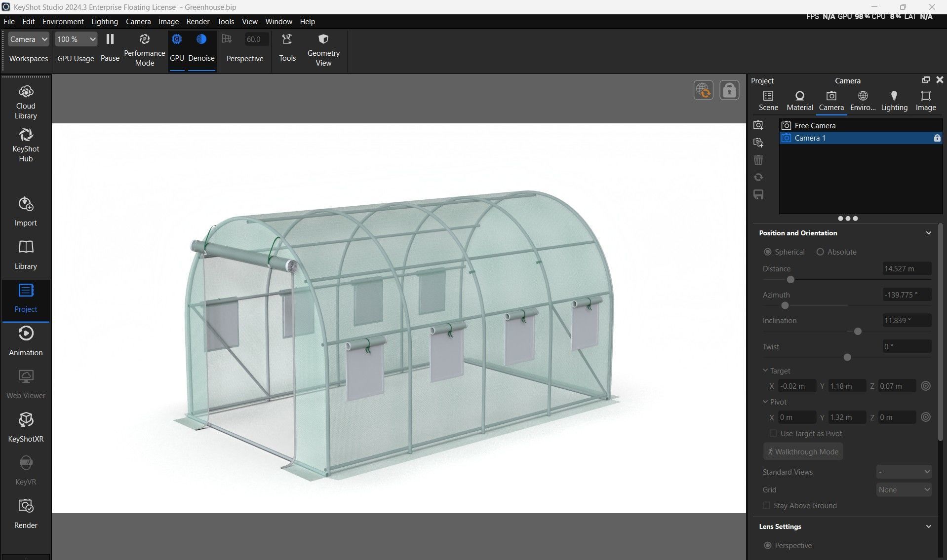Open the Grid dropdown
The height and width of the screenshot is (560, 947).
pyautogui.click(x=904, y=489)
